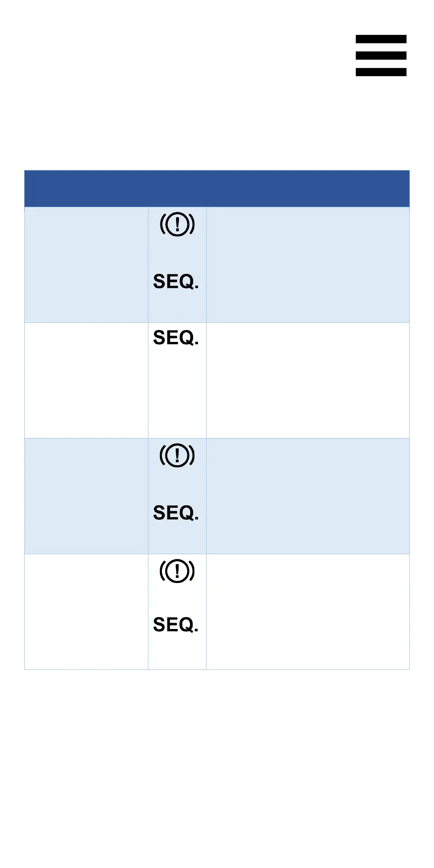This screenshot has height=868, width=434.
Task: Select the SEQ. label in second row
Action: click(x=176, y=338)
